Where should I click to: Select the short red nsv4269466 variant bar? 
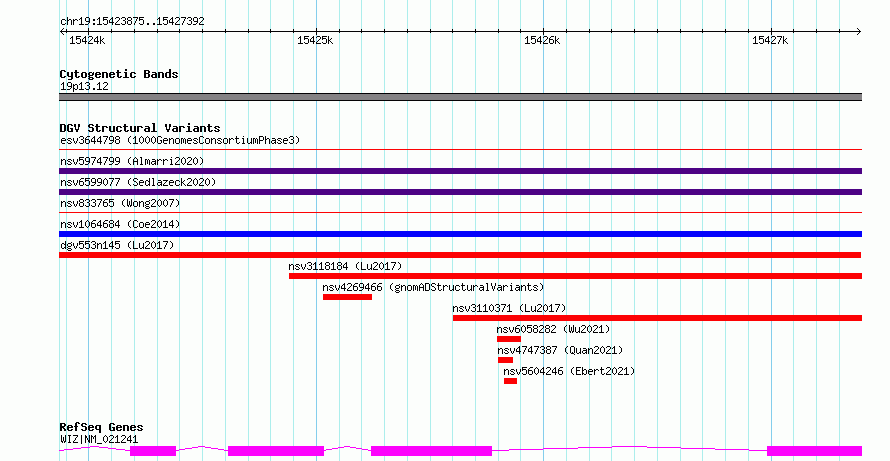pos(347,297)
